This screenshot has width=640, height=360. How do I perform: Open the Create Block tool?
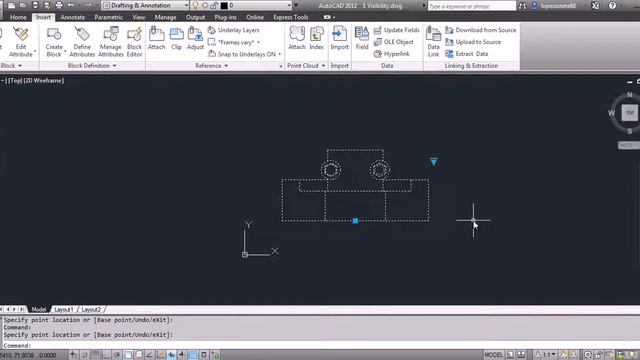coord(54,42)
